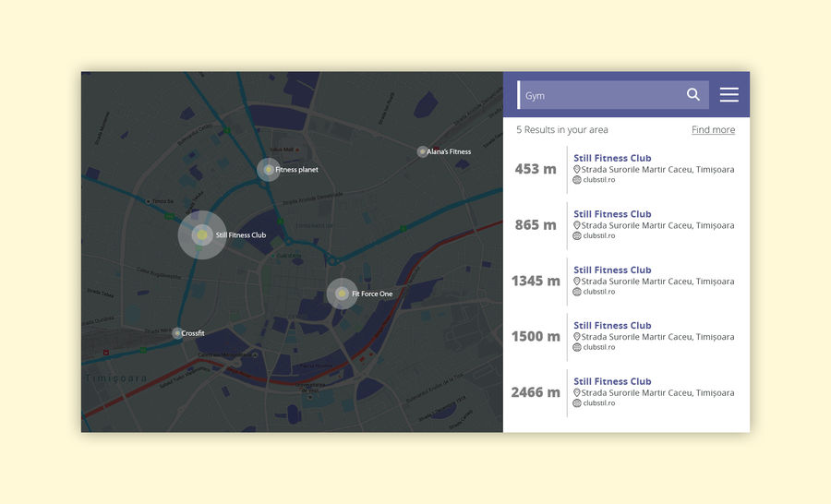Click the Still Fitness Club map label
This screenshot has height=504, width=831.
pyautogui.click(x=241, y=235)
